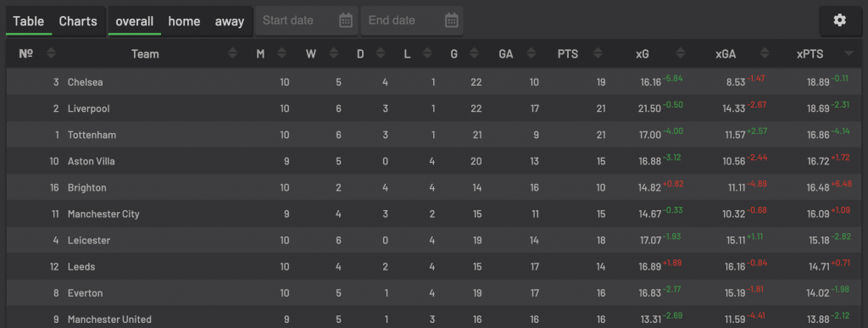The width and height of the screenshot is (868, 328).
Task: Sort by xG column arrows
Action: point(681,53)
